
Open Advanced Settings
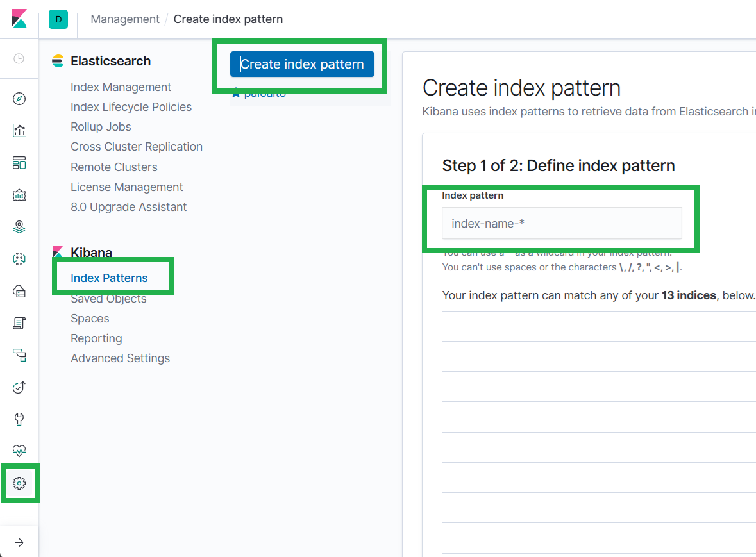(x=120, y=358)
